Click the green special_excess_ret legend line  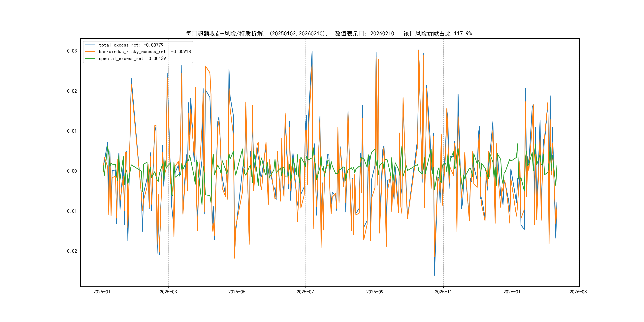[90, 58]
